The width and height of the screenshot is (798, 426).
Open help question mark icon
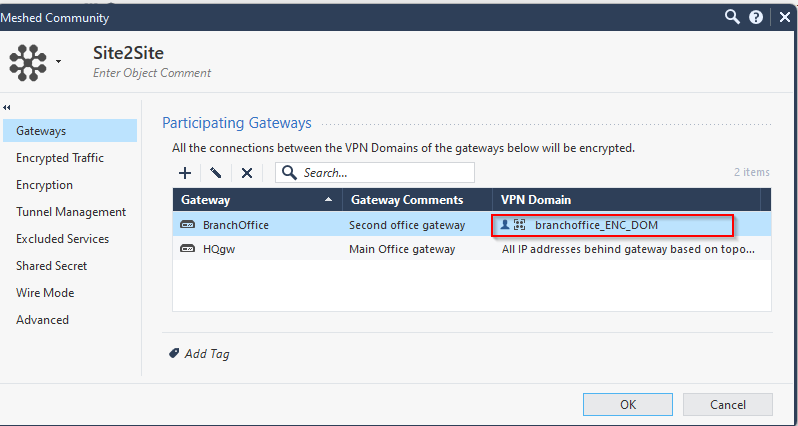[x=756, y=17]
